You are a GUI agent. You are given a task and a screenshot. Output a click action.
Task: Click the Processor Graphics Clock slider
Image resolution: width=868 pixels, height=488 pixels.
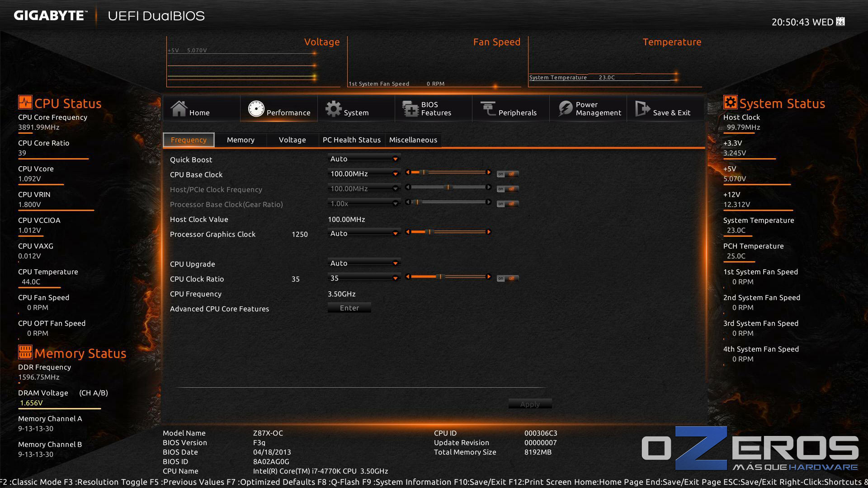[x=448, y=232]
